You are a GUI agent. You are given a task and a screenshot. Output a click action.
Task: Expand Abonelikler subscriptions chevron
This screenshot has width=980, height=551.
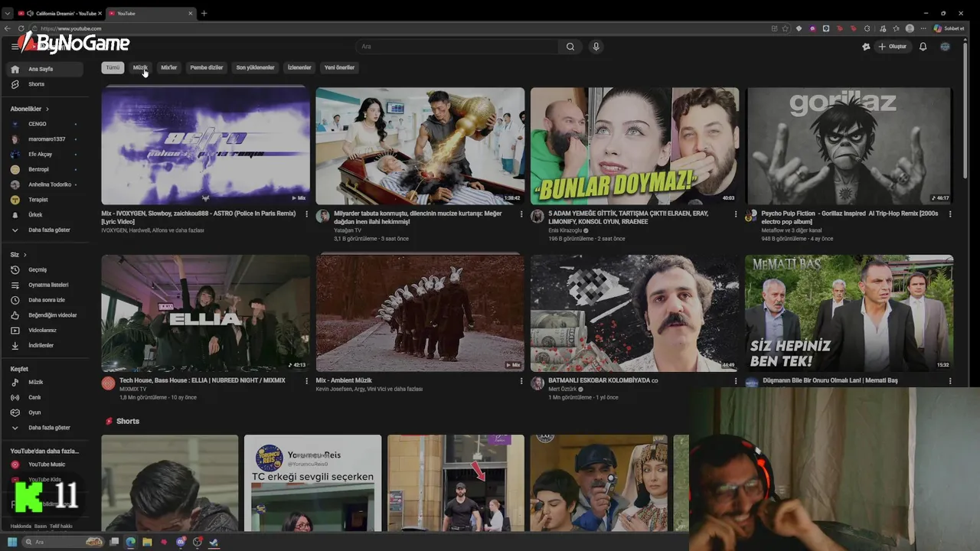(x=47, y=109)
